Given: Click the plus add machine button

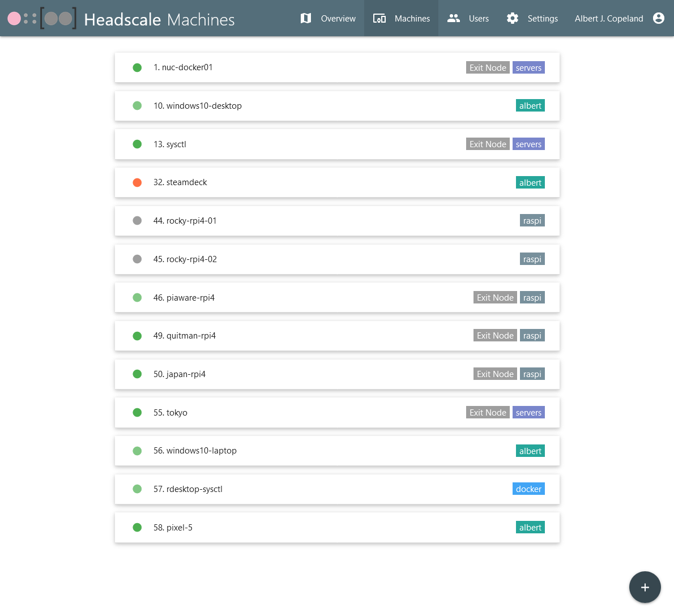Looking at the screenshot, I should (x=645, y=587).
